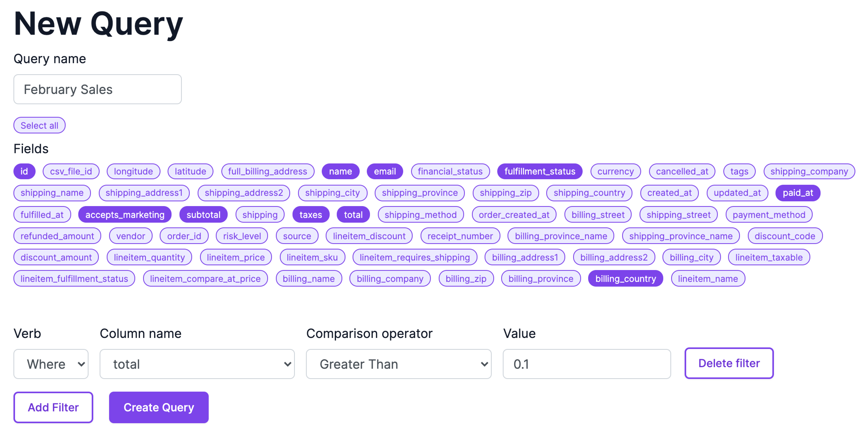The image size is (868, 439).
Task: Deselect the email field pill
Action: tap(384, 171)
